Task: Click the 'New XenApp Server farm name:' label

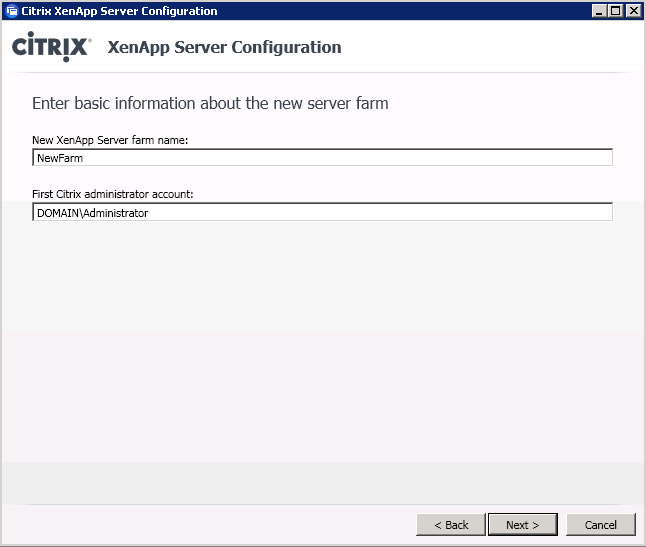Action: (110, 140)
